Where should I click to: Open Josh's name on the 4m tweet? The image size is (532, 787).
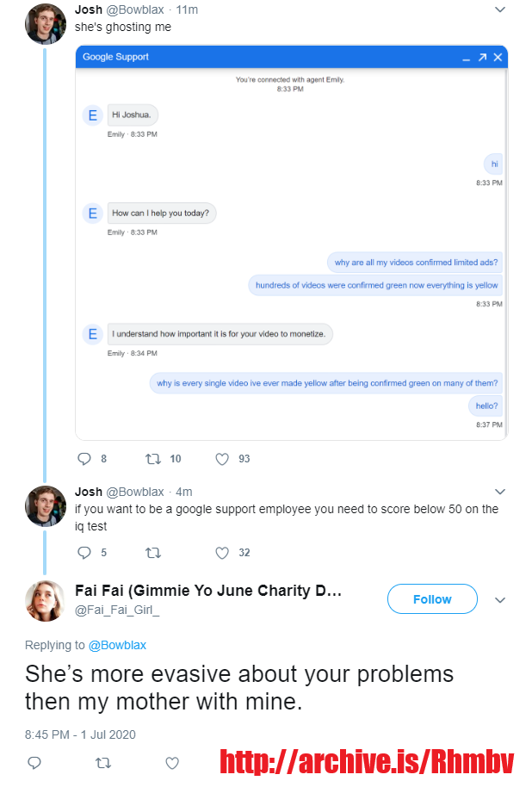(89, 492)
